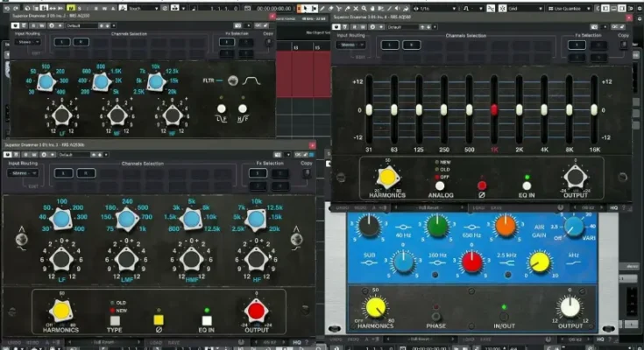Click the yellow Harmonics knob in AQ550b
Screen dimensions: 644x350
[x=60, y=310]
